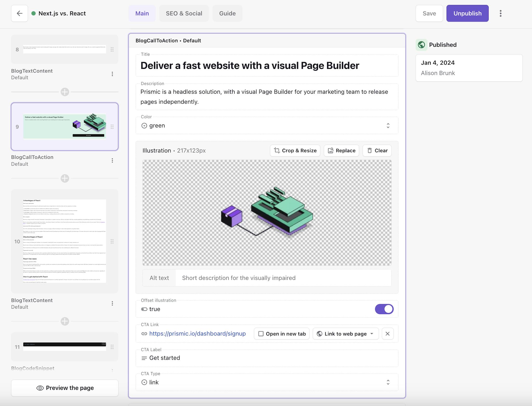This screenshot has width=532, height=406.
Task: Open the Color dropdown showing green
Action: point(388,125)
